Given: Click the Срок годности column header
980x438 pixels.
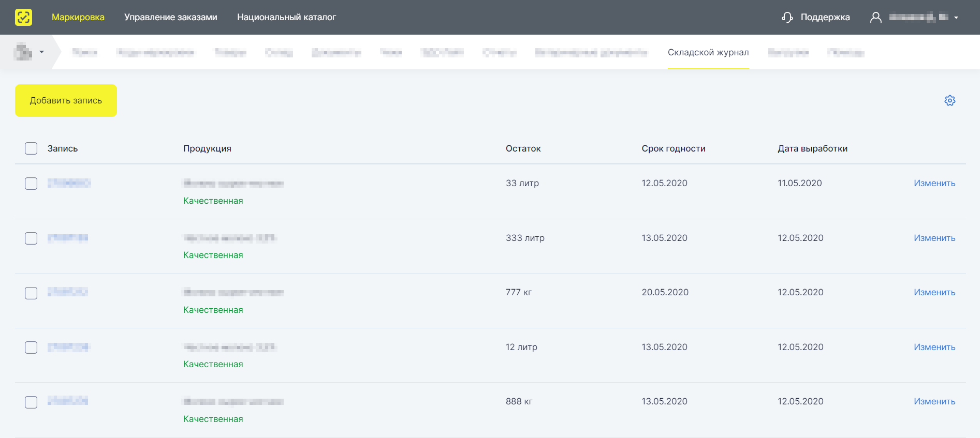Looking at the screenshot, I should tap(674, 148).
